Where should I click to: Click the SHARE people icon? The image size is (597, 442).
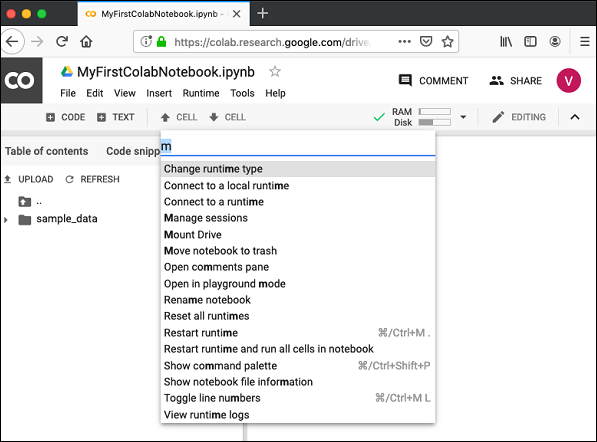(496, 80)
